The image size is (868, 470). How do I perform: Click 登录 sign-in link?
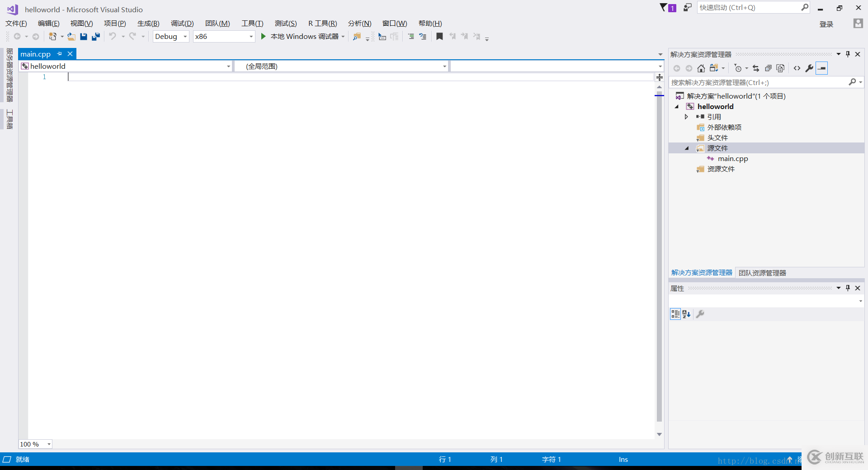click(826, 24)
